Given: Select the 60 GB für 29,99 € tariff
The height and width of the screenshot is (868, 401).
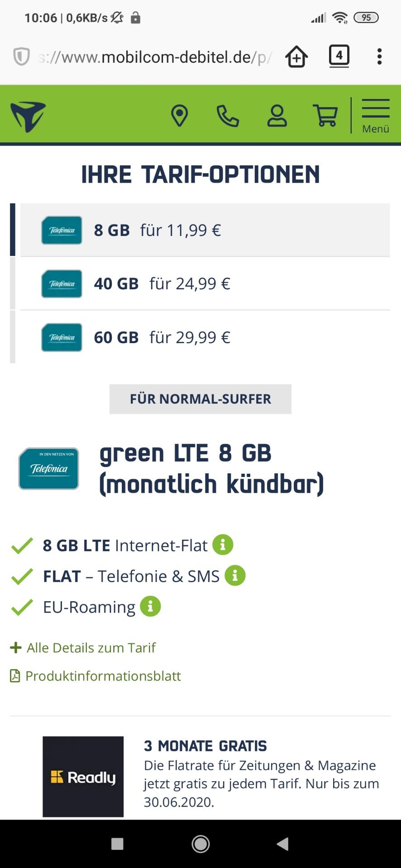Looking at the screenshot, I should pos(205,337).
